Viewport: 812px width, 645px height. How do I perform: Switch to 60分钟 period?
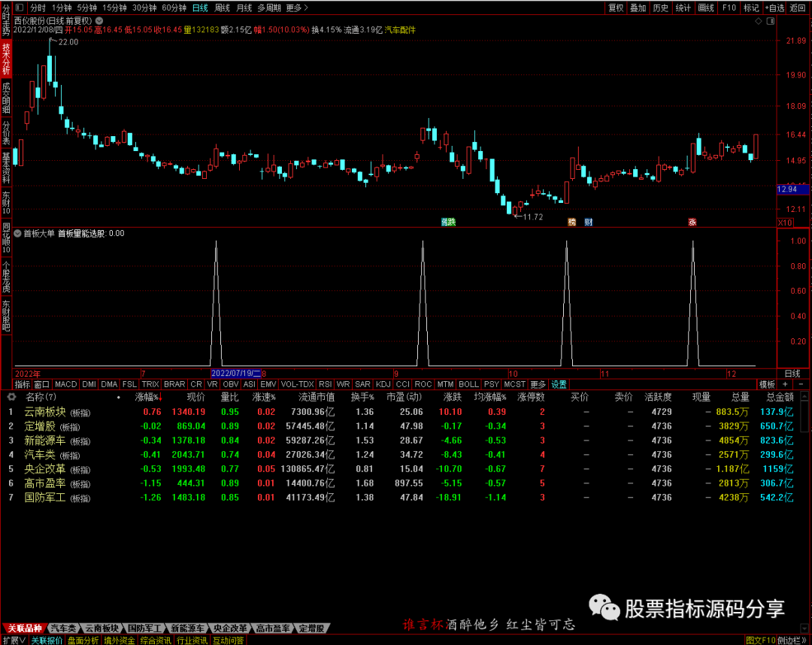[174, 8]
